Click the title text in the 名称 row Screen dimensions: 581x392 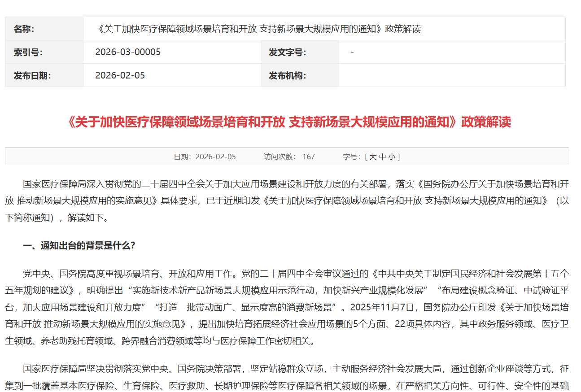tap(258, 29)
